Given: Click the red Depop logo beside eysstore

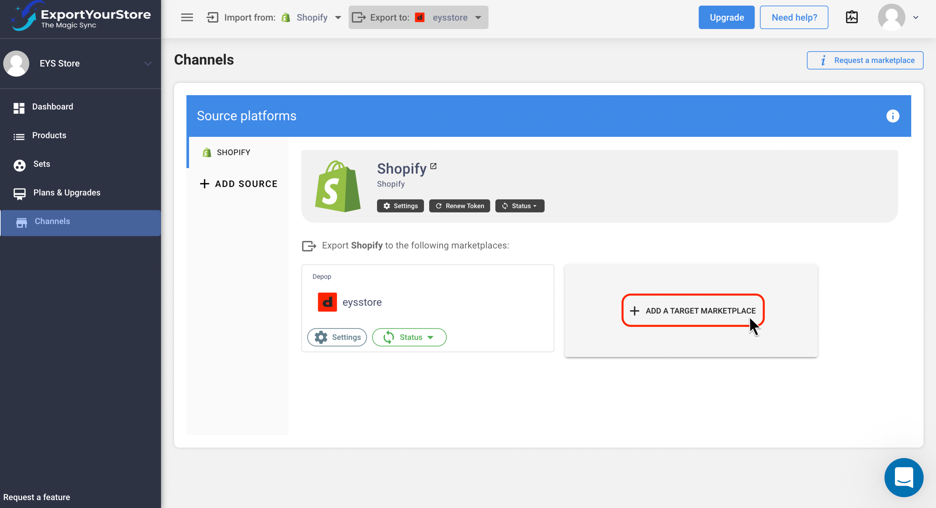Looking at the screenshot, I should point(327,302).
